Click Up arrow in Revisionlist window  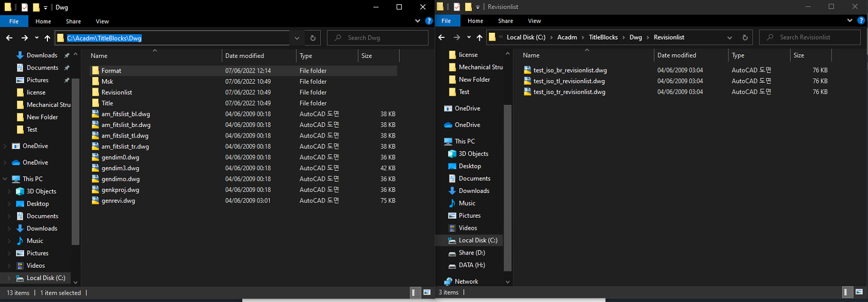pos(479,37)
